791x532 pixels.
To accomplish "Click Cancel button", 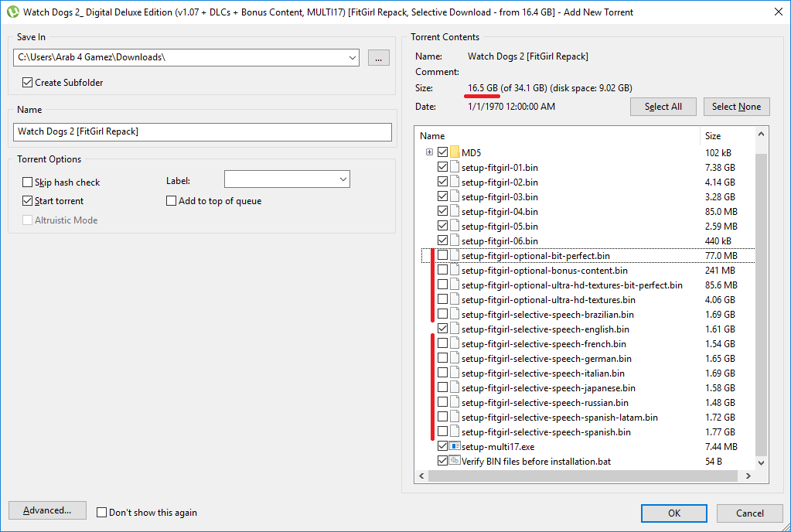I will coord(750,513).
